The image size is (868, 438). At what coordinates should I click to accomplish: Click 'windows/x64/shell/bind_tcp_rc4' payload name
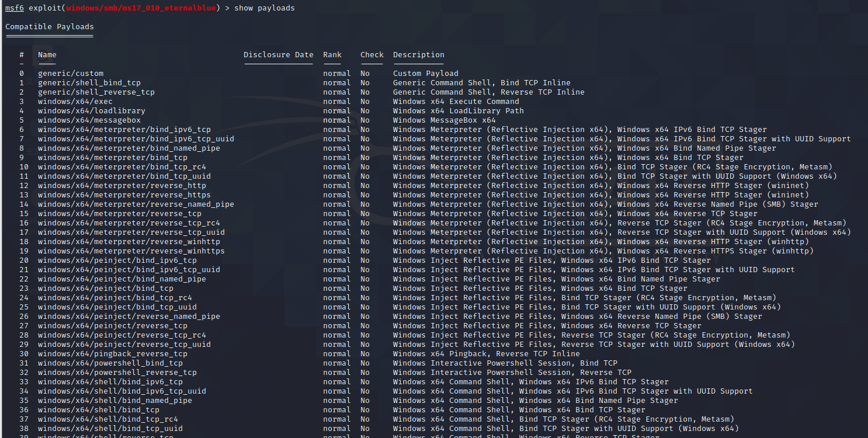point(108,419)
